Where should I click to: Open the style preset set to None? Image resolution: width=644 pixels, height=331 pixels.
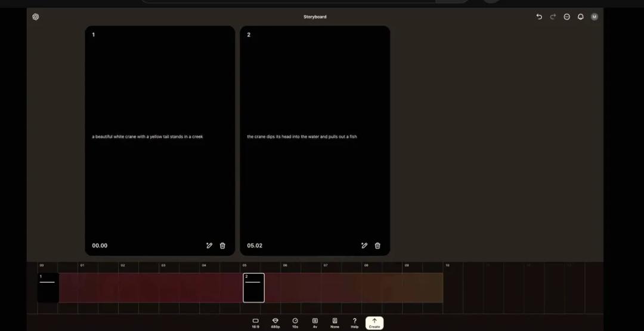click(335, 323)
